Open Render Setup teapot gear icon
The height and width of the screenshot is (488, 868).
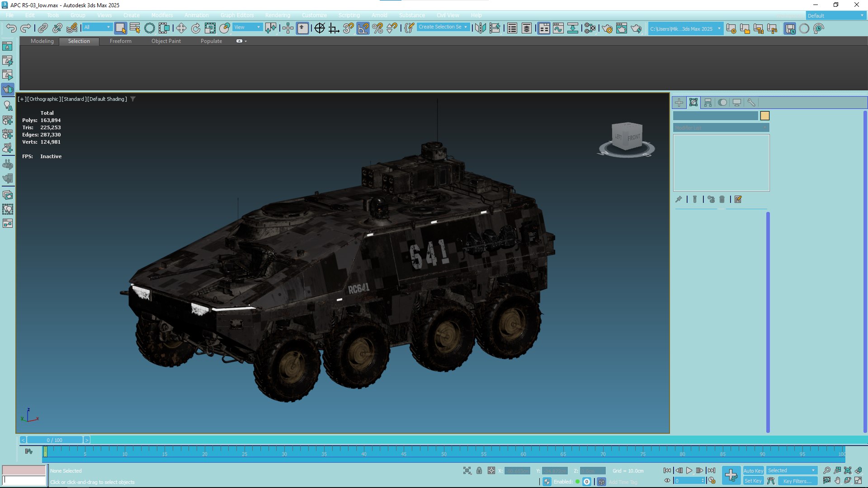607,28
